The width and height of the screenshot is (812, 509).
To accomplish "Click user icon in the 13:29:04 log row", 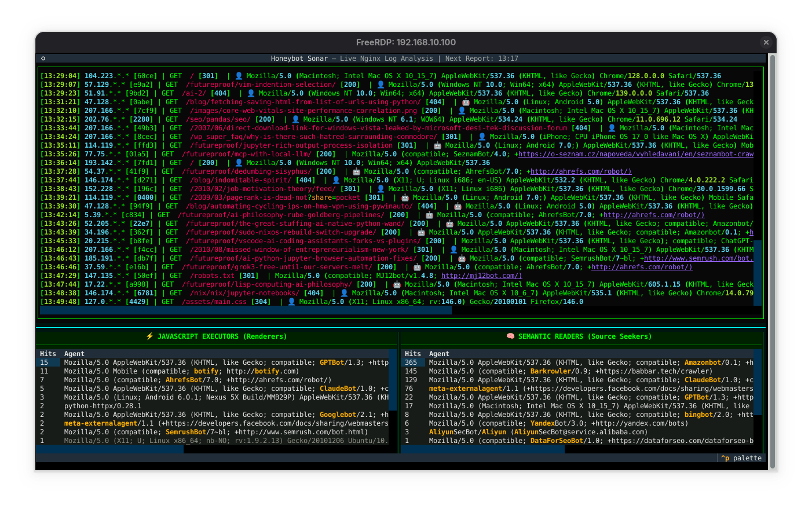I will click(x=239, y=76).
